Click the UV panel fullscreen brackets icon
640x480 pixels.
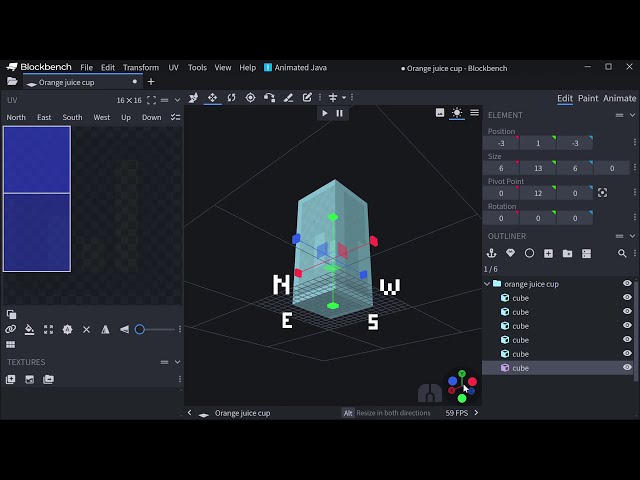point(151,100)
